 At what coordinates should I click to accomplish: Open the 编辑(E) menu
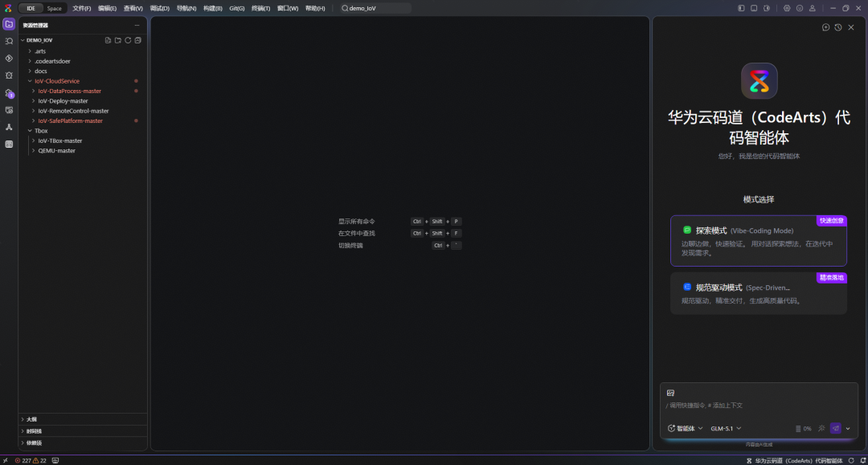pyautogui.click(x=108, y=8)
